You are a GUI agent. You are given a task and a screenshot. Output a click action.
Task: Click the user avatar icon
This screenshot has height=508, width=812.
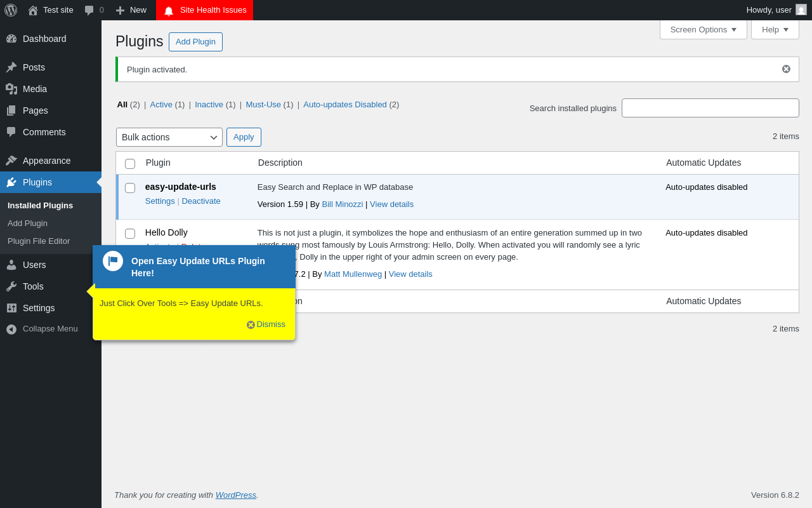[801, 10]
